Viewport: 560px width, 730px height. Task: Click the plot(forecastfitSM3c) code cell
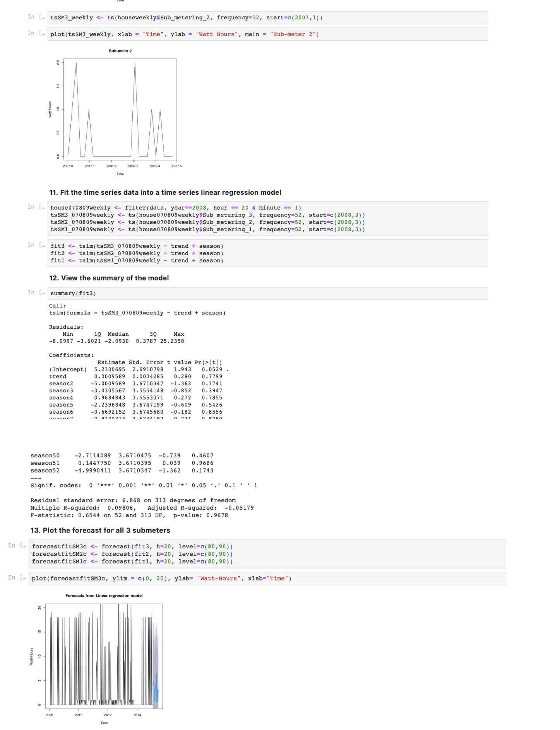coord(267,579)
